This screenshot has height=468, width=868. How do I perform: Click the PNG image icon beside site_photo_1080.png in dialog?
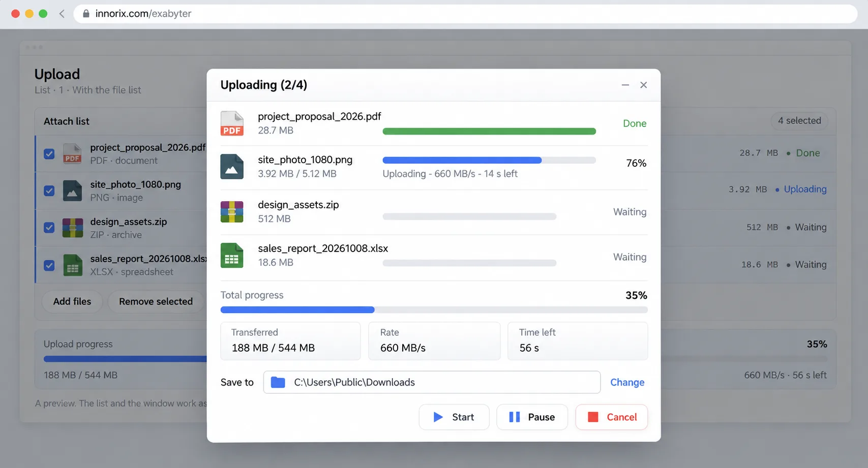tap(232, 167)
